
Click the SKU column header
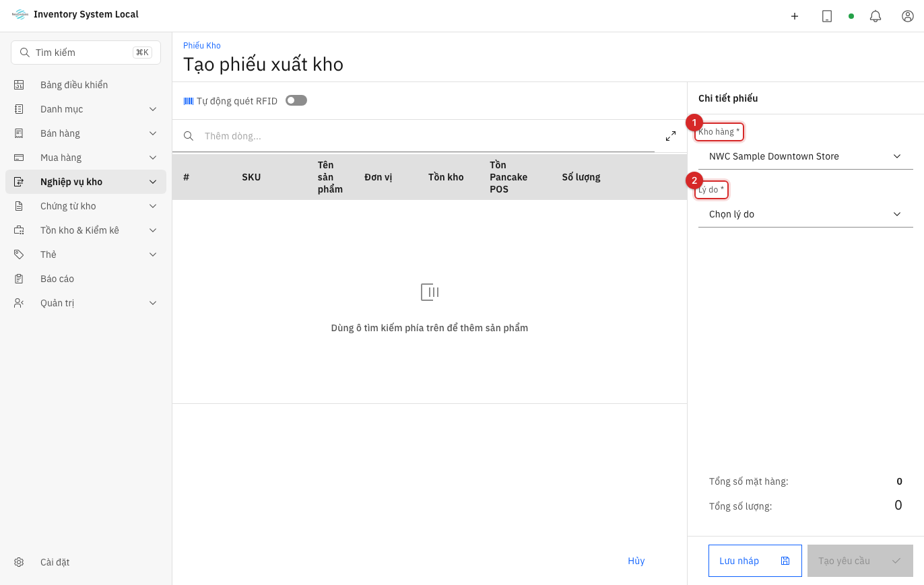251,177
